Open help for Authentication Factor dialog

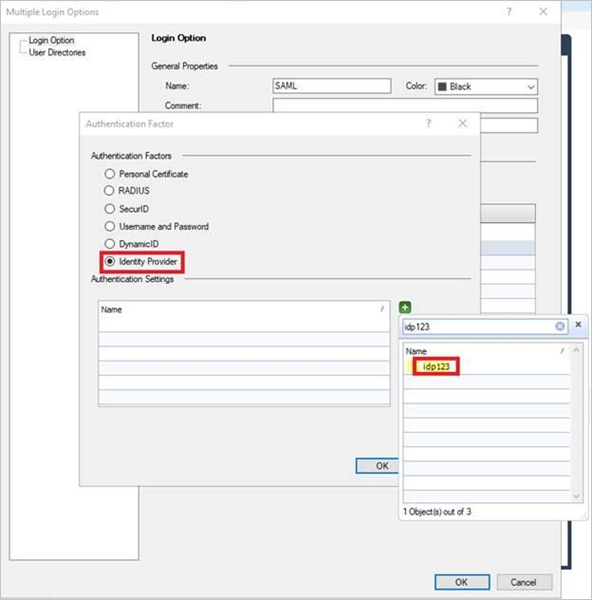click(x=429, y=123)
